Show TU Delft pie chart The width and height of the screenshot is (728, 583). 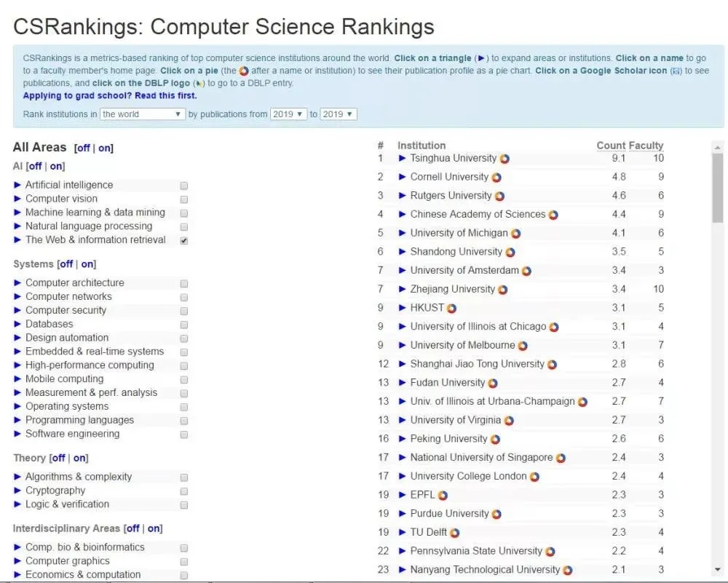click(454, 533)
